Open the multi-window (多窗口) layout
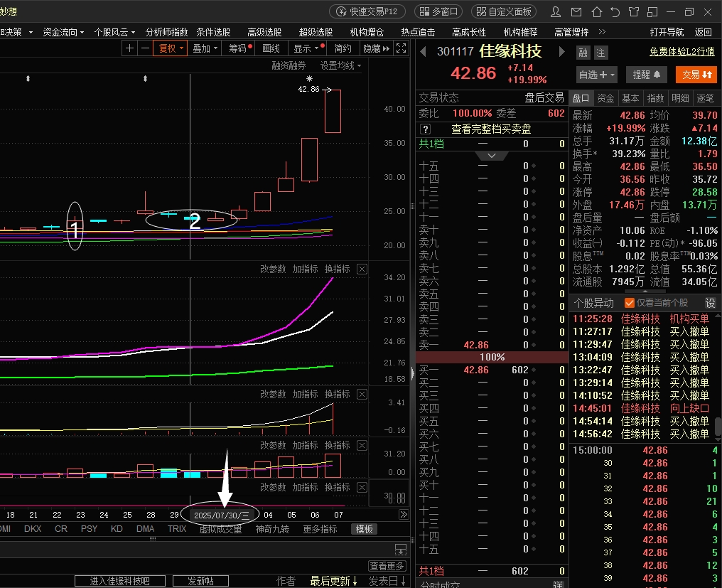This screenshot has height=588, width=722. [x=438, y=11]
